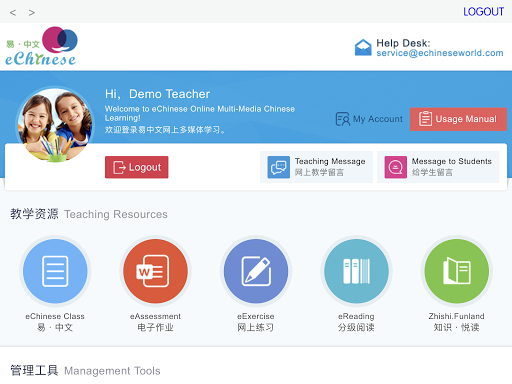The height and width of the screenshot is (384, 512).
Task: Go forward with the right arrow
Action: [32, 13]
